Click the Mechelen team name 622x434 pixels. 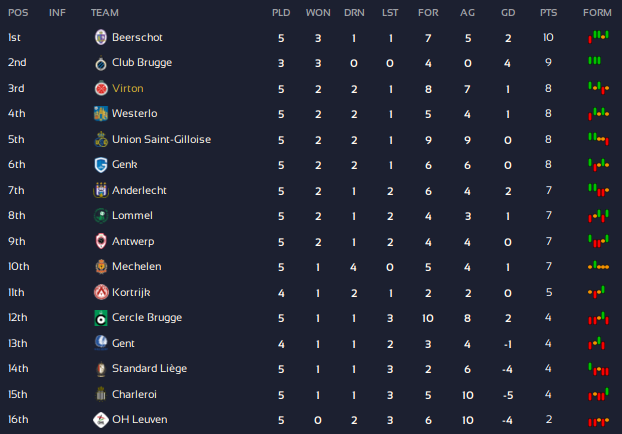(136, 267)
